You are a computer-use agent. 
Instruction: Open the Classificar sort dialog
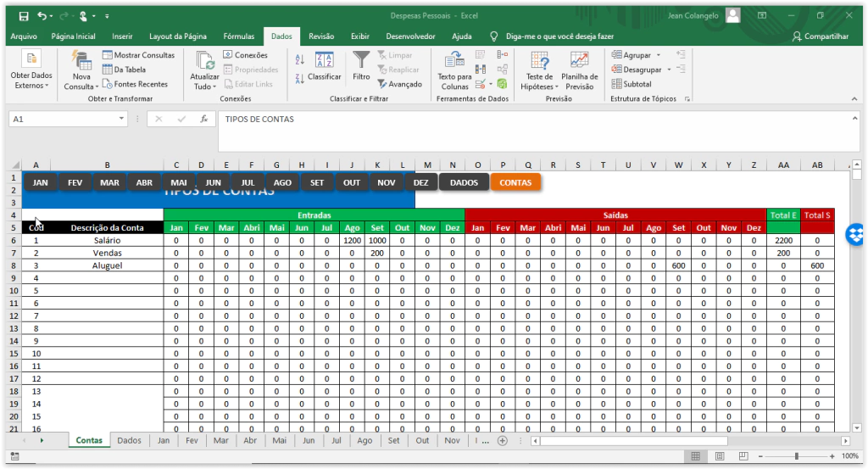click(324, 64)
